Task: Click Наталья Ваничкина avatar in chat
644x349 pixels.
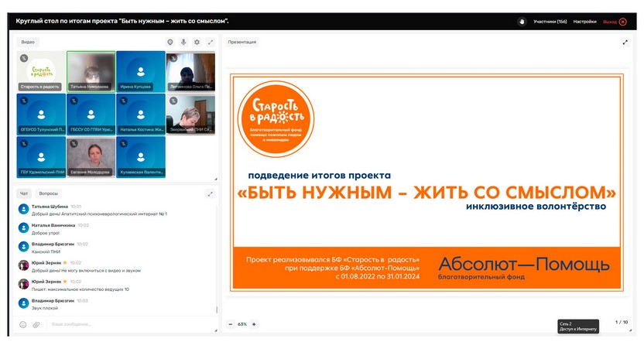Action: tap(23, 228)
